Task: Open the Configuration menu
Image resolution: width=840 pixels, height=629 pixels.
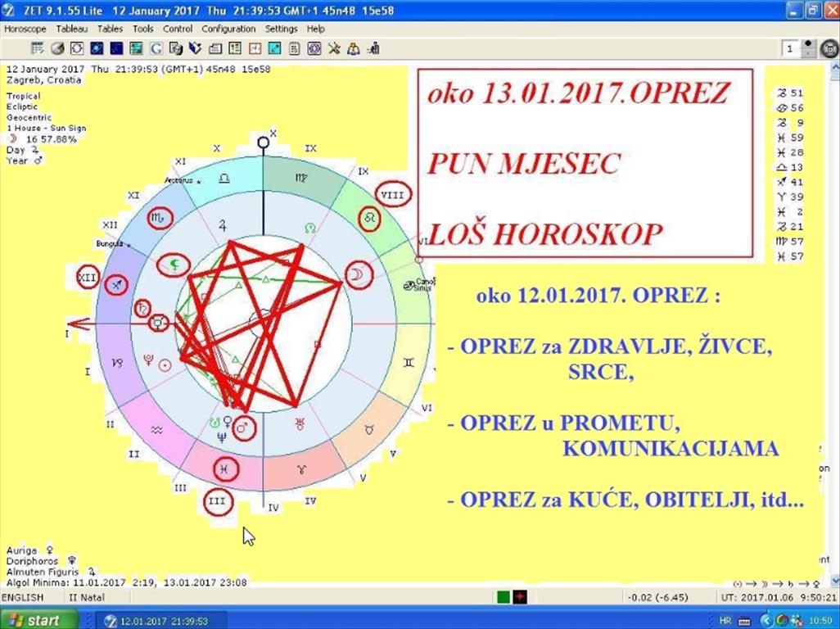Action: (228, 29)
